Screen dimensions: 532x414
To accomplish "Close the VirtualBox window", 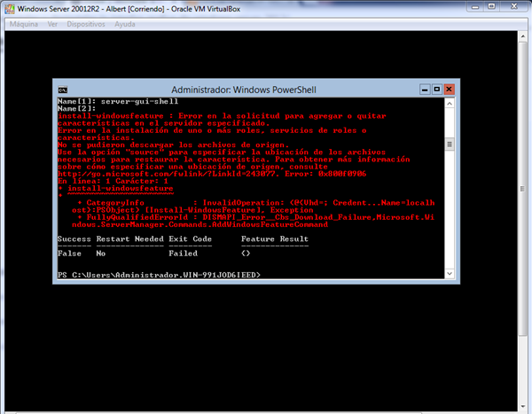I will [x=514, y=6].
